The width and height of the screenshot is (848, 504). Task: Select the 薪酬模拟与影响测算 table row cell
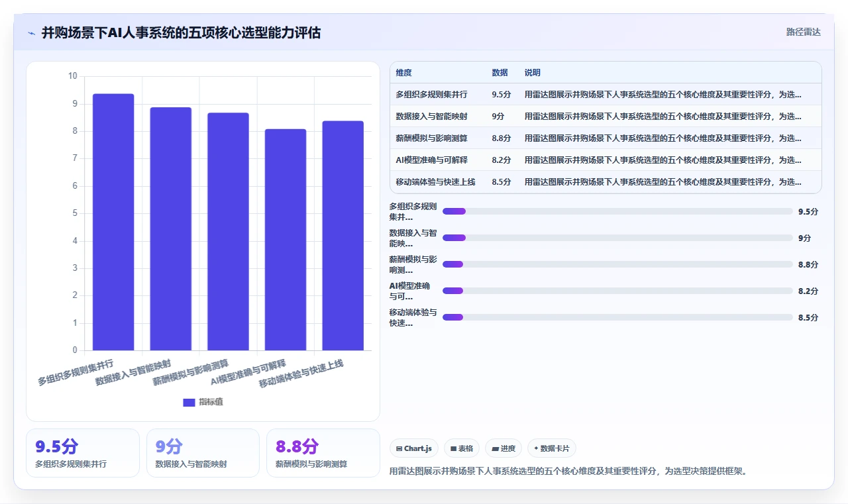pos(431,138)
